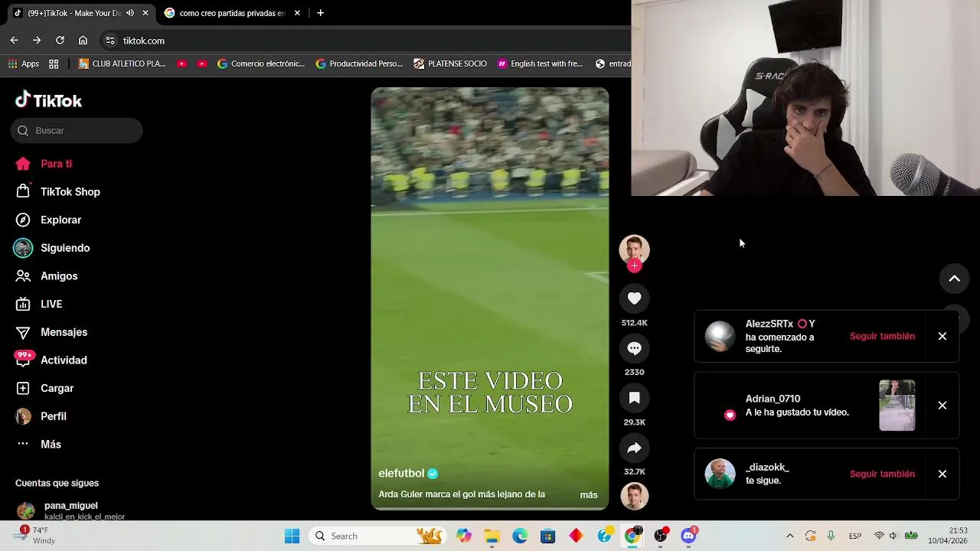Open volume control in system tray
This screenshot has width=980, height=551.
point(893,536)
